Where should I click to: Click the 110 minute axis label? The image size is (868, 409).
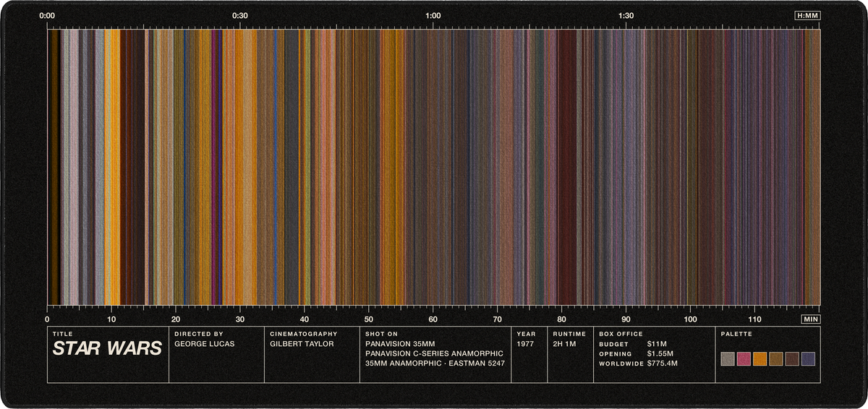click(755, 319)
